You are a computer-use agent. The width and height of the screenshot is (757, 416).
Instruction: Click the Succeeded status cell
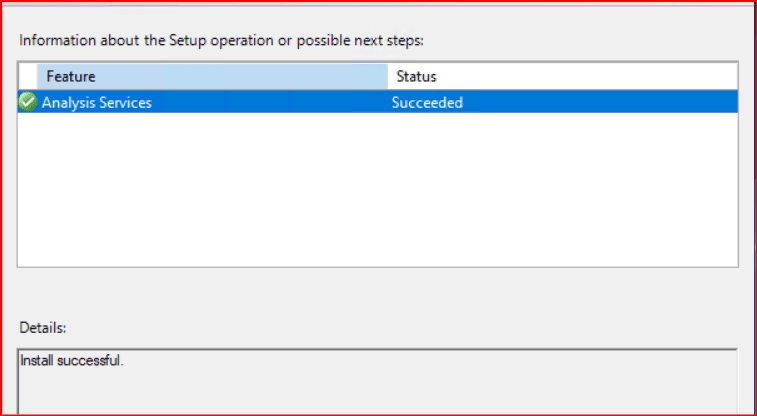pyautogui.click(x=427, y=102)
